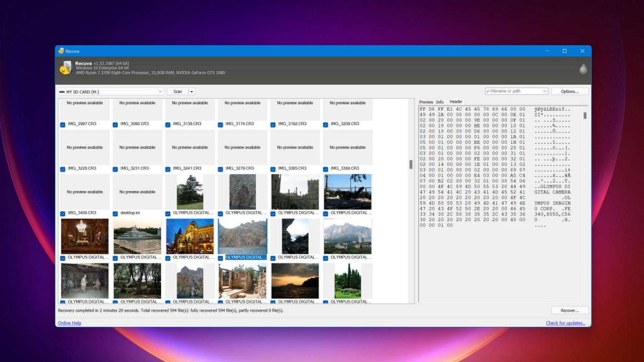Screen dimensions: 644x362
Task: Switch to the Info tab
Action: (440, 102)
